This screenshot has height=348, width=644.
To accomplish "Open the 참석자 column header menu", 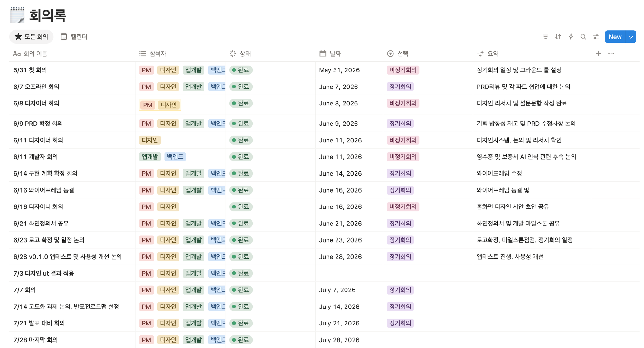I will coord(153,54).
